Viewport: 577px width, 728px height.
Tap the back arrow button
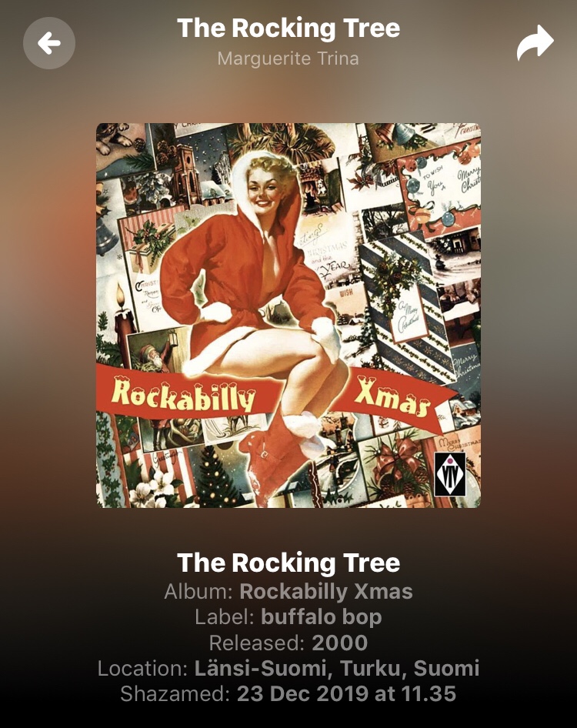tap(49, 43)
